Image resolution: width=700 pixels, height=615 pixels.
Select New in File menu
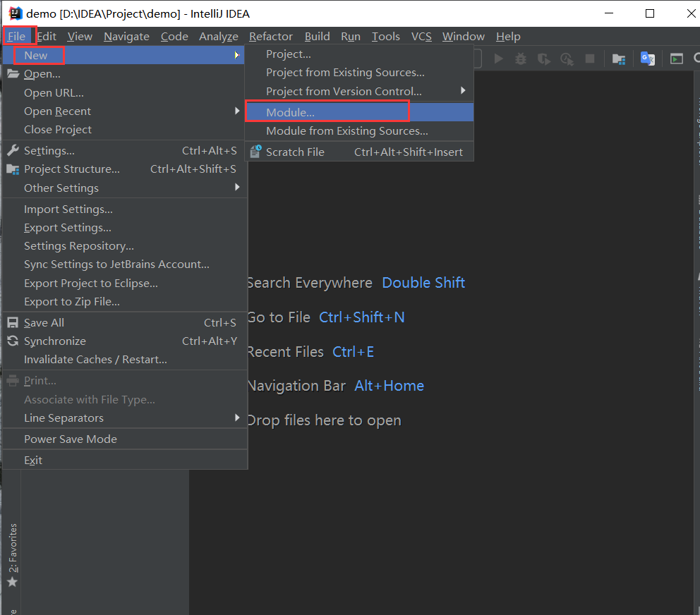click(x=123, y=55)
